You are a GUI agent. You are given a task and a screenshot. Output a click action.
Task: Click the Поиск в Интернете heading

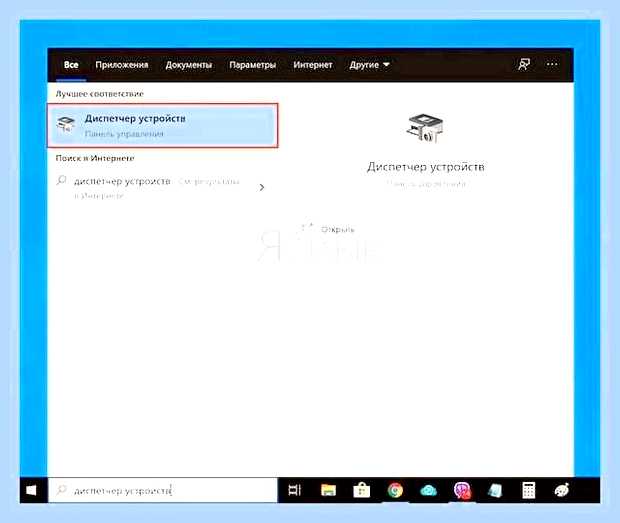click(x=95, y=158)
